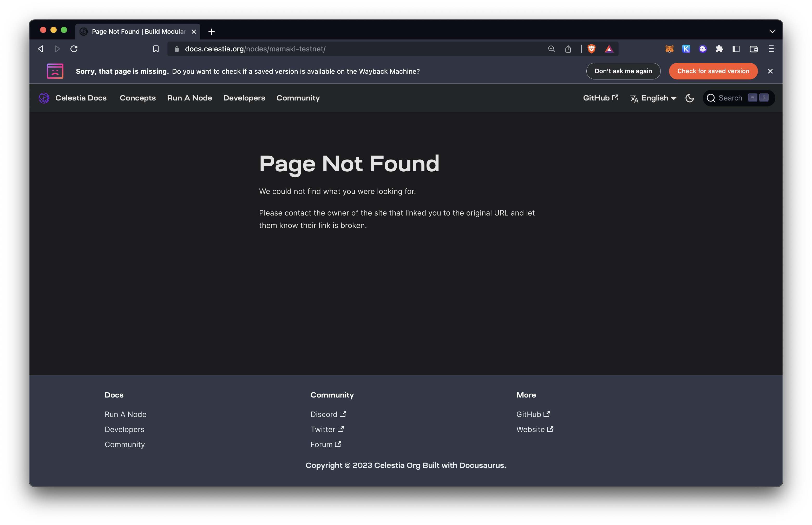Click Check for saved version

pos(713,71)
